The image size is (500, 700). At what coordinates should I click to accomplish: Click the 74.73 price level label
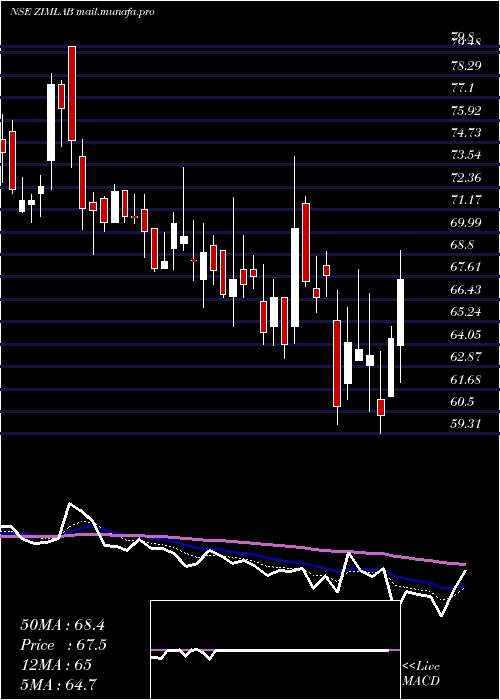[x=466, y=133]
